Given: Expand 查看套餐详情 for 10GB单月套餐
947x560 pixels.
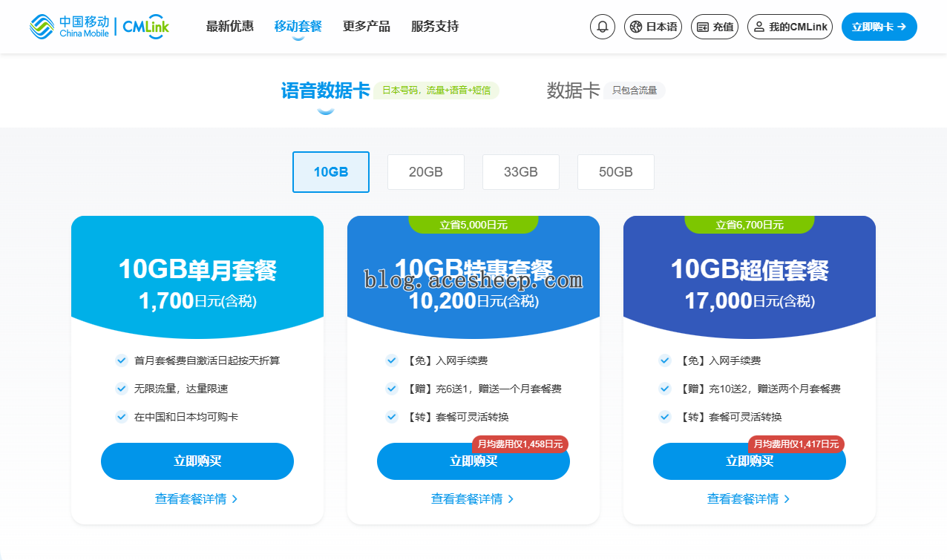Looking at the screenshot, I should [x=197, y=499].
